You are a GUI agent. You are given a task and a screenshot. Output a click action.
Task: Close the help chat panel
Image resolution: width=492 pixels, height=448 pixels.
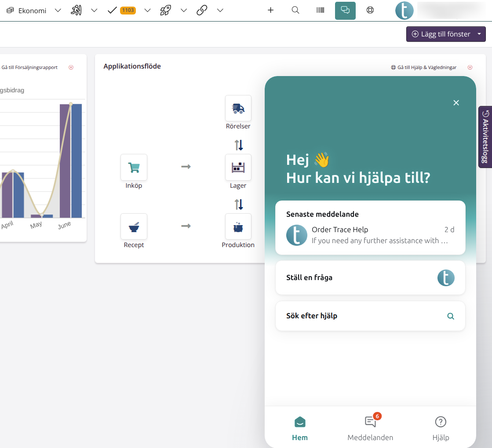[456, 103]
